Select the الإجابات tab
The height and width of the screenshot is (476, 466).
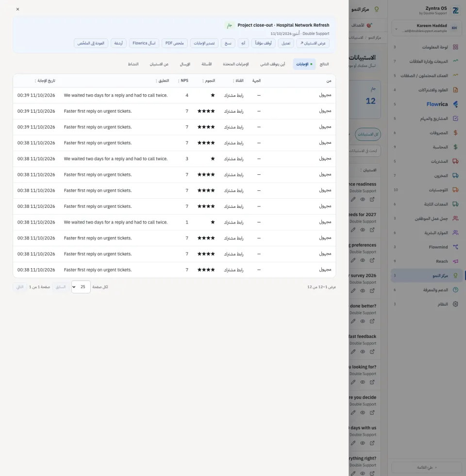pos(304,64)
